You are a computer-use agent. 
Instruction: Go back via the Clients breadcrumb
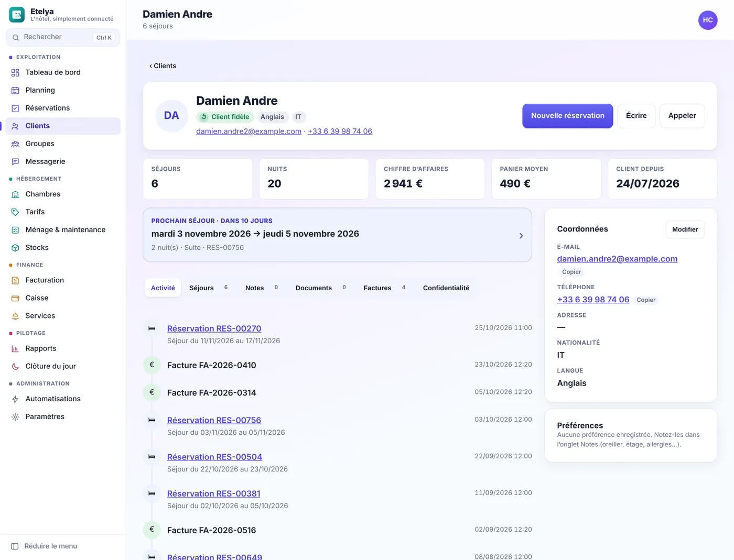tap(163, 66)
